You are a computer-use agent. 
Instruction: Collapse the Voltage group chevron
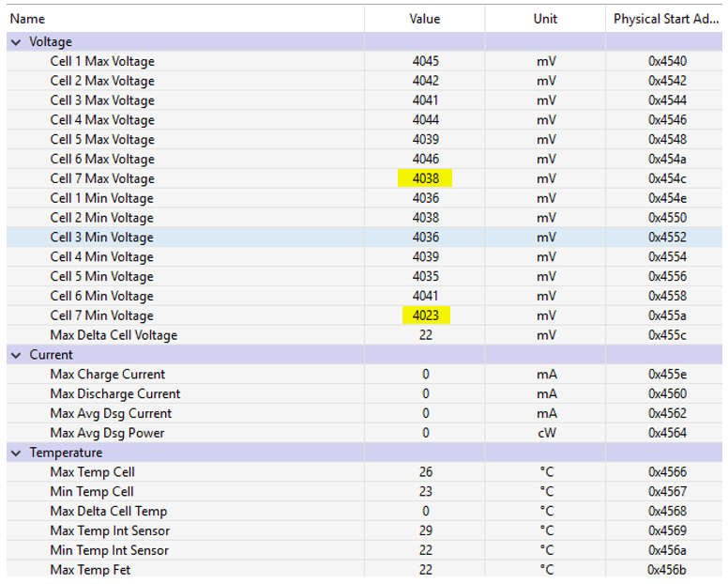tap(16, 42)
